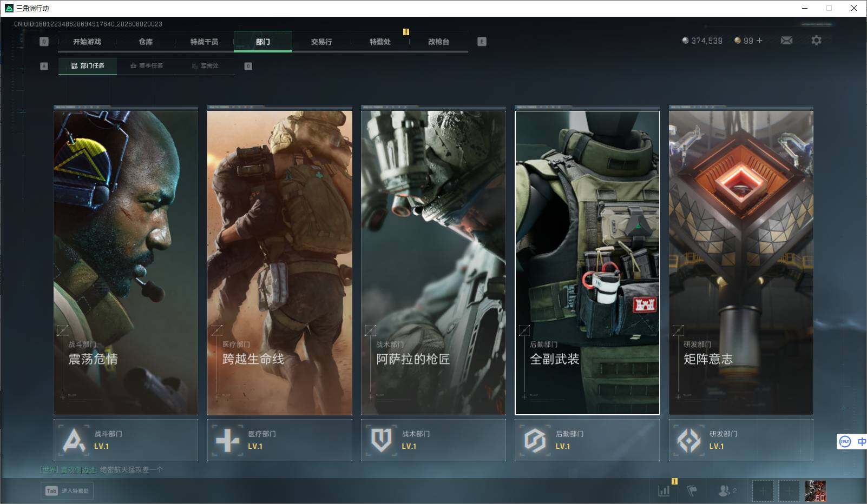Open the statistics bar chart icon
This screenshot has height=504, width=867.
pos(664,490)
